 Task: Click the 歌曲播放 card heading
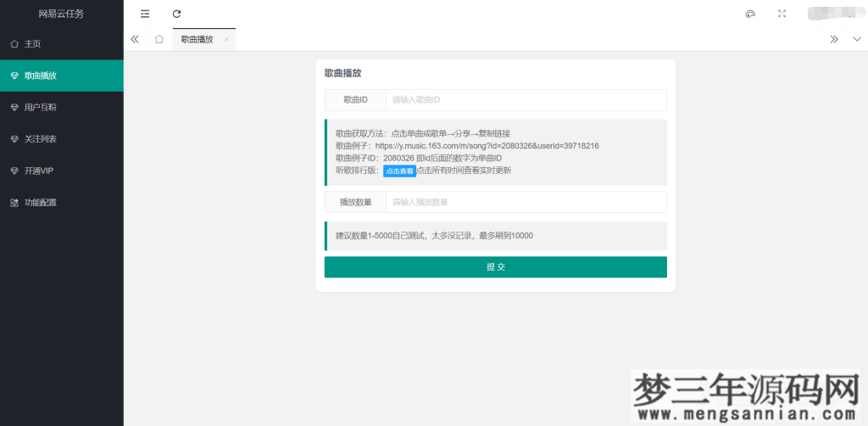343,73
